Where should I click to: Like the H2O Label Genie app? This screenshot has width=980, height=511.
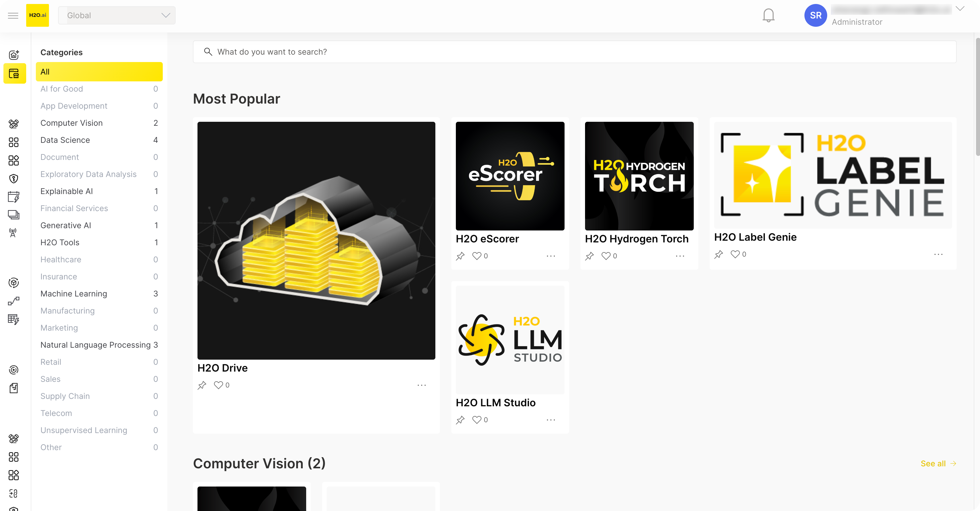coord(735,254)
